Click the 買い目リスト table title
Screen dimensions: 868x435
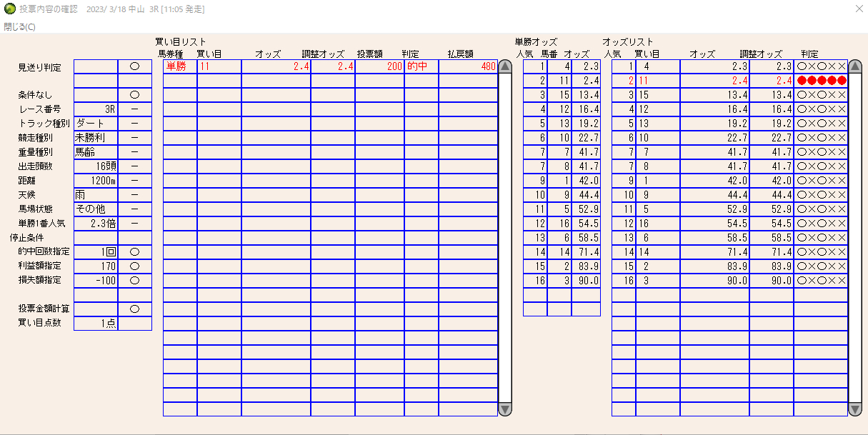click(x=181, y=42)
